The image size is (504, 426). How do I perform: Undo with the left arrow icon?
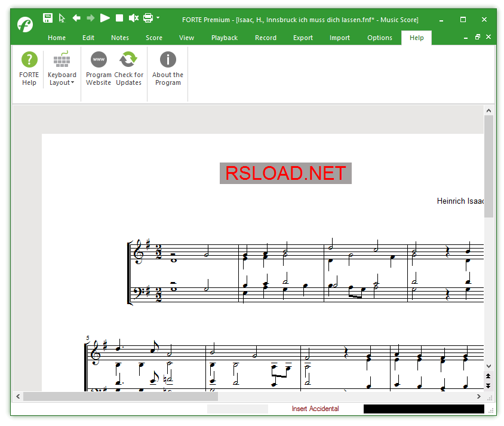coord(76,18)
